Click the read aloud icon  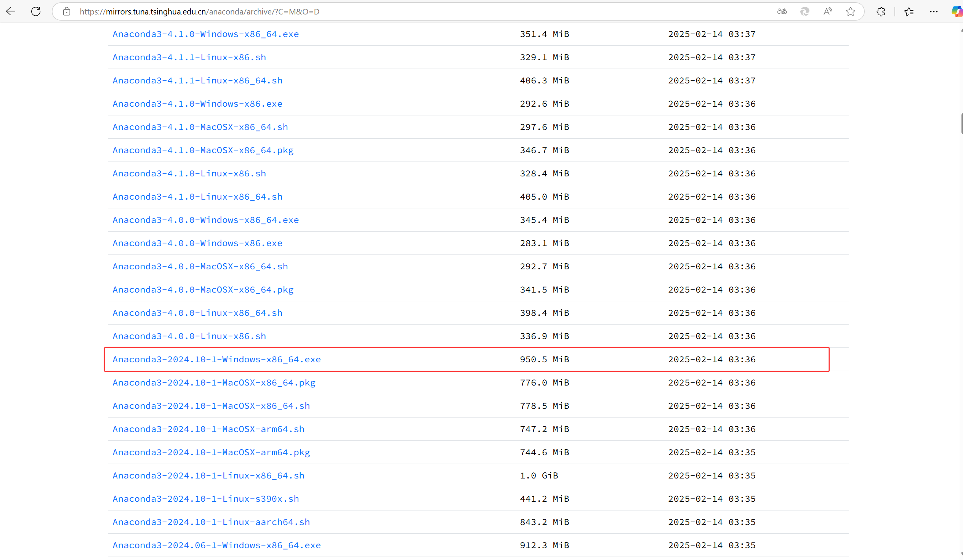point(828,11)
